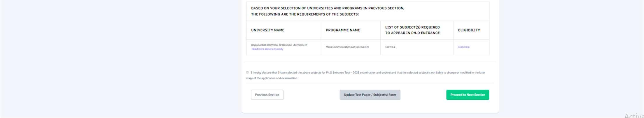The height and width of the screenshot is (118, 644).
Task: Click the COPH12 subject code cell
Action: pyautogui.click(x=390, y=47)
